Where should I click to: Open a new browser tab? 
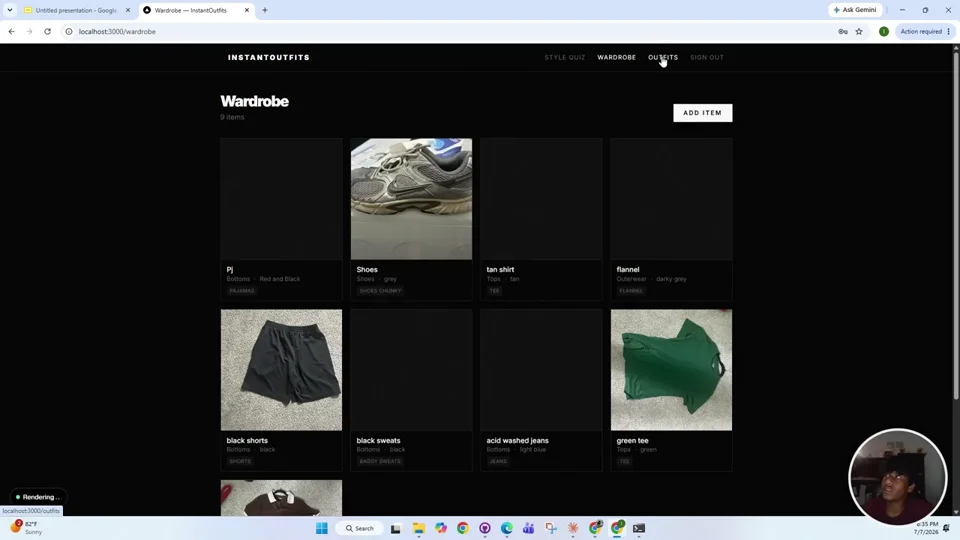click(x=265, y=10)
